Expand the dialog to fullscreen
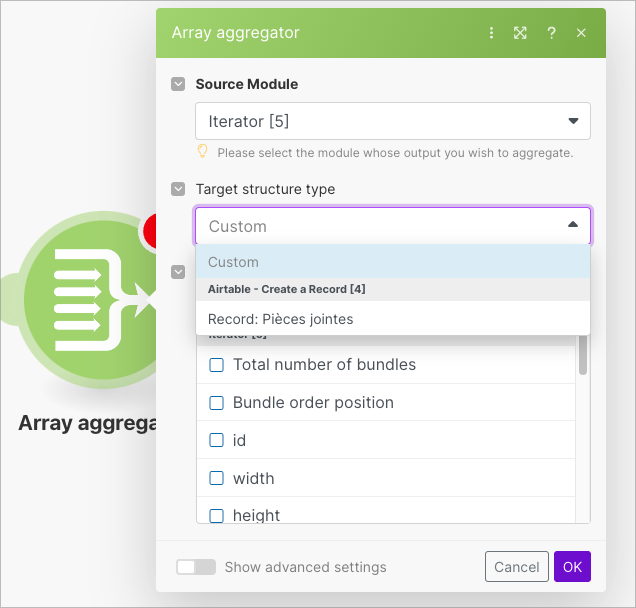636x608 pixels. click(x=520, y=33)
